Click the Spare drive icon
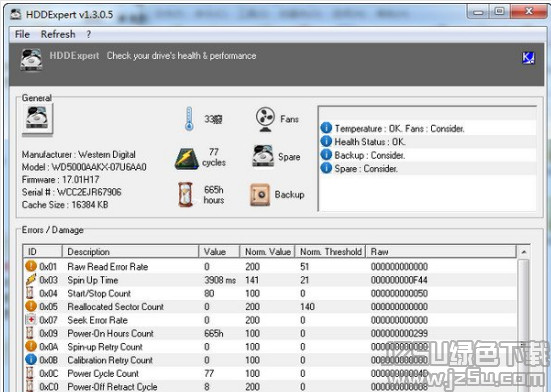Image resolution: width=551 pixels, height=392 pixels. coord(263,156)
